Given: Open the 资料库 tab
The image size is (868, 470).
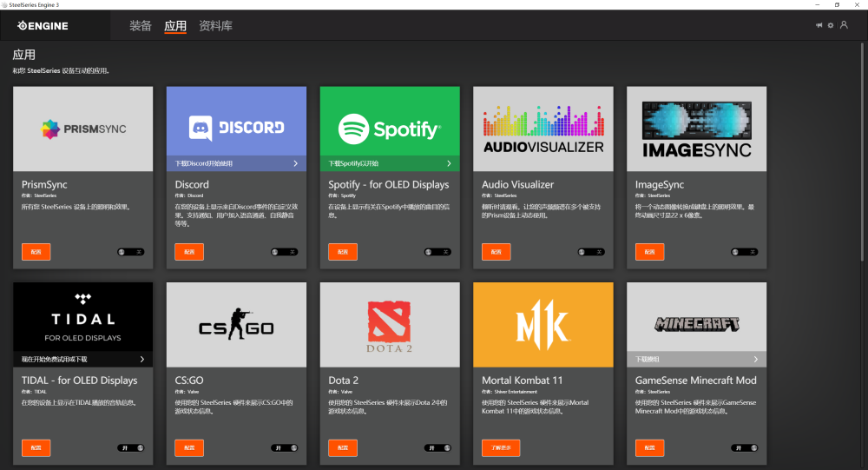Looking at the screenshot, I should (x=215, y=25).
